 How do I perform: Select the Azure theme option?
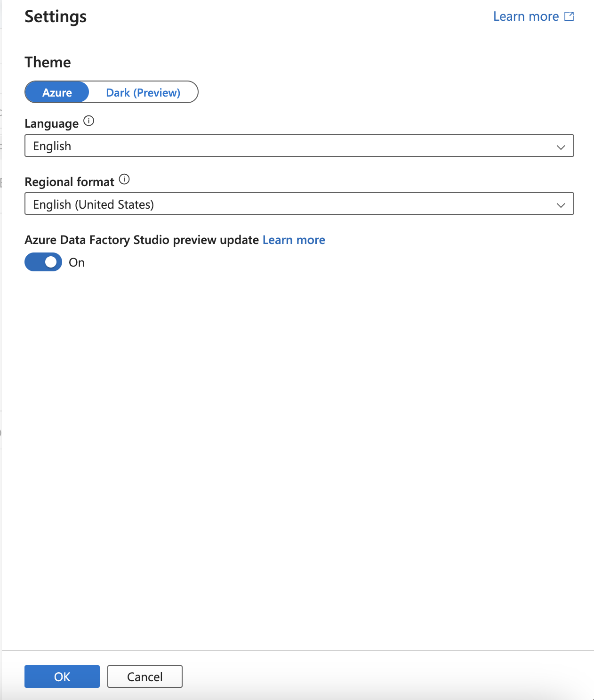click(57, 92)
